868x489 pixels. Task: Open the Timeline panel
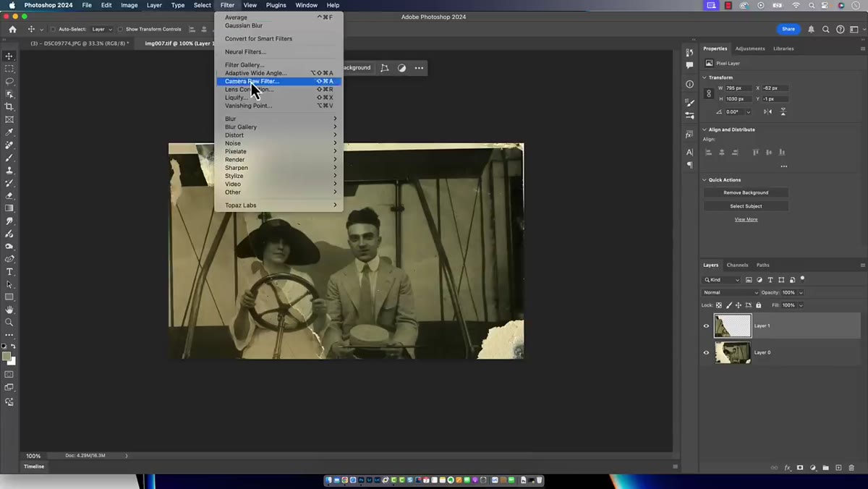34,467
